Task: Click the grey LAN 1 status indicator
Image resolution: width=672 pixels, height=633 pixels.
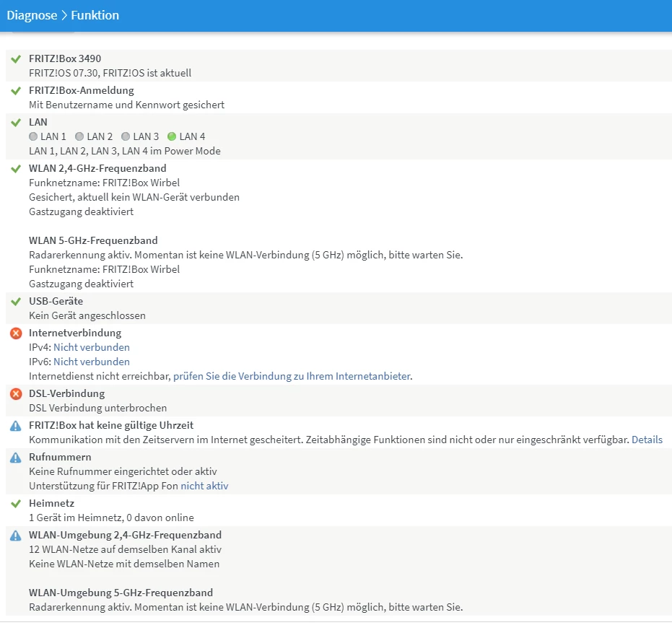Action: (x=33, y=136)
